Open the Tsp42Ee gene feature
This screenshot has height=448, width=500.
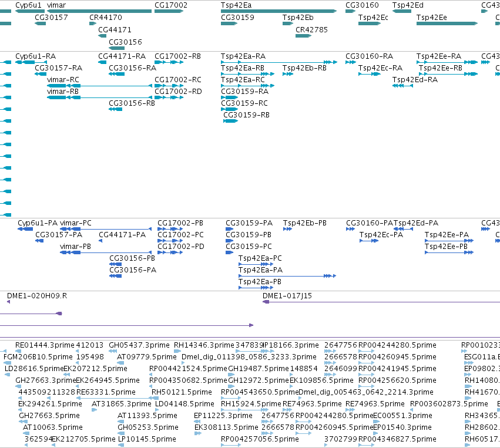(447, 23)
